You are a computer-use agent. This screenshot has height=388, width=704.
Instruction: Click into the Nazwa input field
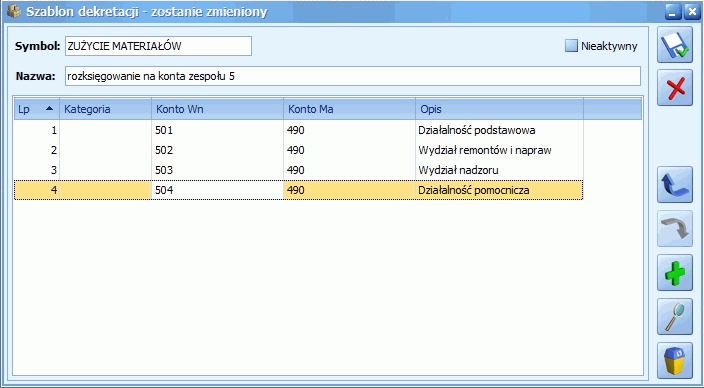pyautogui.click(x=352, y=76)
